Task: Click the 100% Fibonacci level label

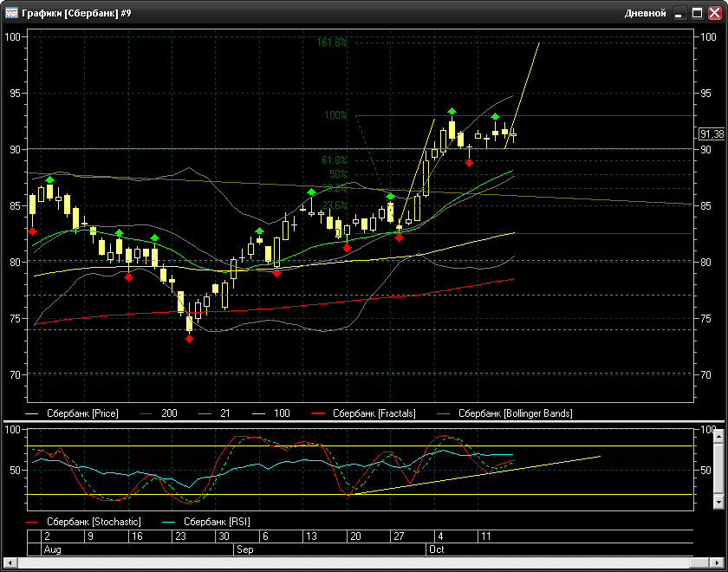Action: click(335, 115)
